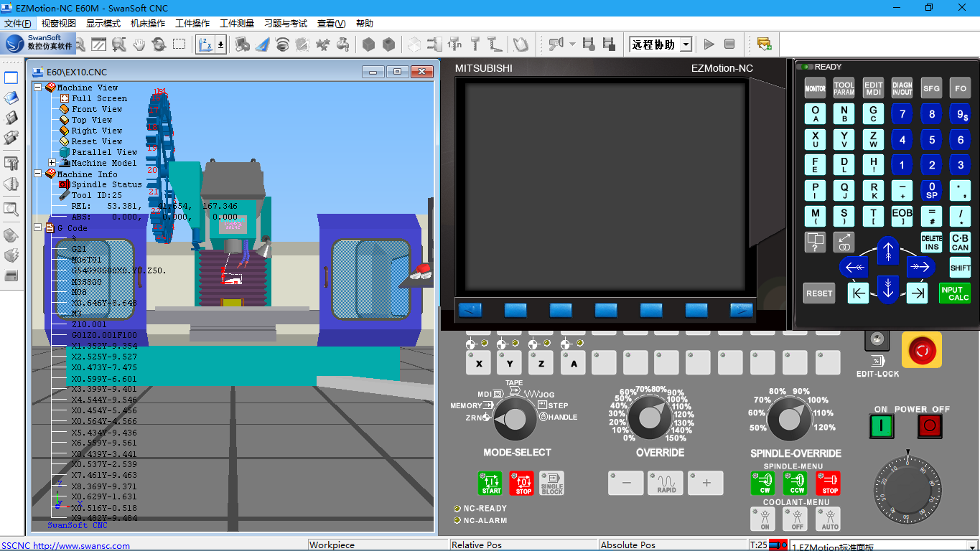Open the 文件(F) menu

click(x=17, y=24)
